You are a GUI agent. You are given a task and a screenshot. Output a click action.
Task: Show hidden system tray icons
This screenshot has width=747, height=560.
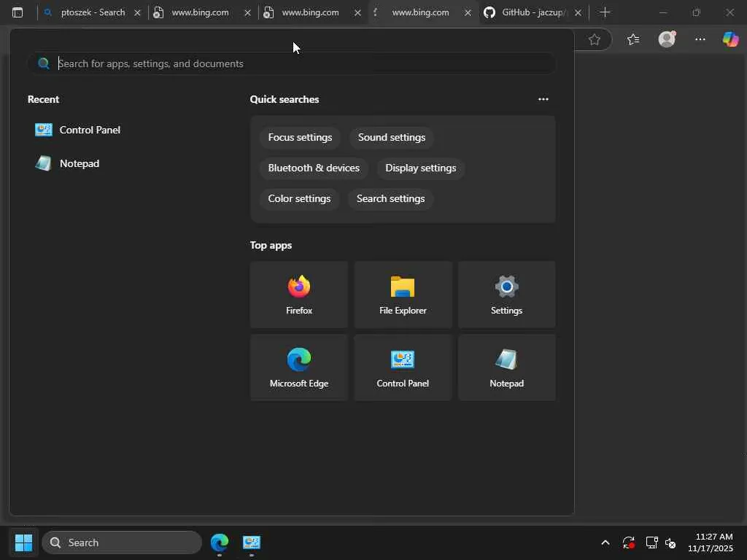(x=605, y=542)
